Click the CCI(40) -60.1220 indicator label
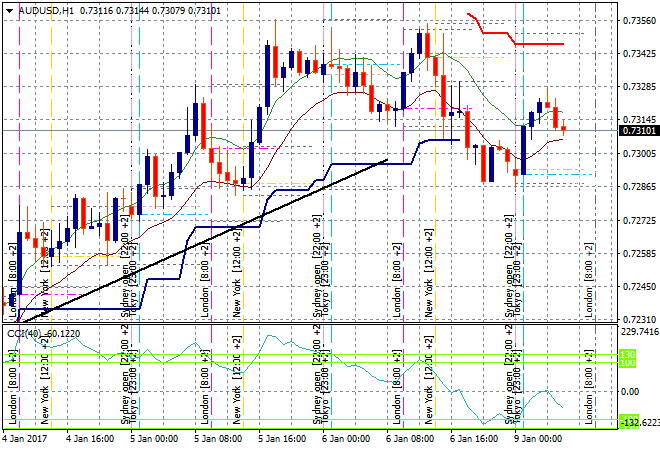Viewport: 660px width, 450px height. (43, 334)
